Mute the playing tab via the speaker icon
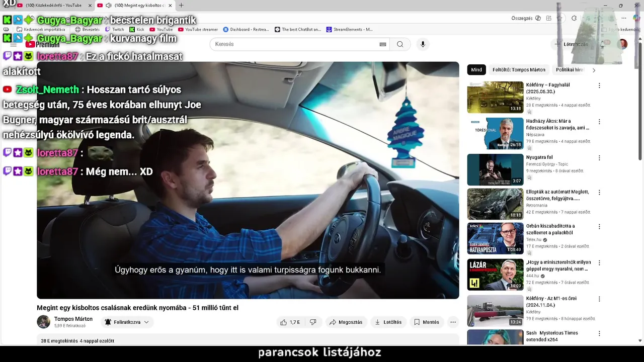The height and width of the screenshot is (362, 644). [x=108, y=6]
